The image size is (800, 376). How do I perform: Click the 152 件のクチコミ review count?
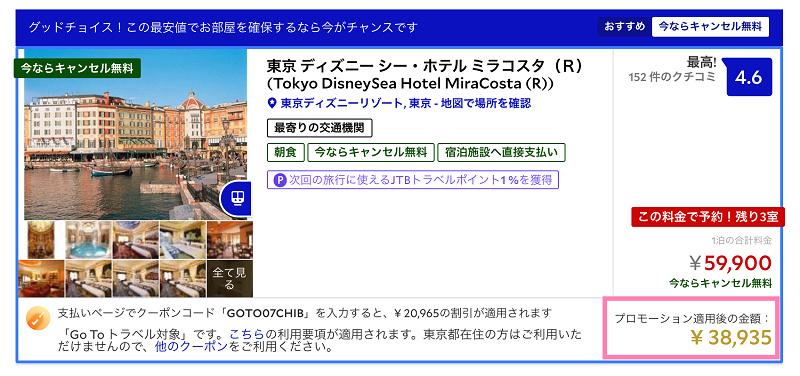tap(672, 77)
